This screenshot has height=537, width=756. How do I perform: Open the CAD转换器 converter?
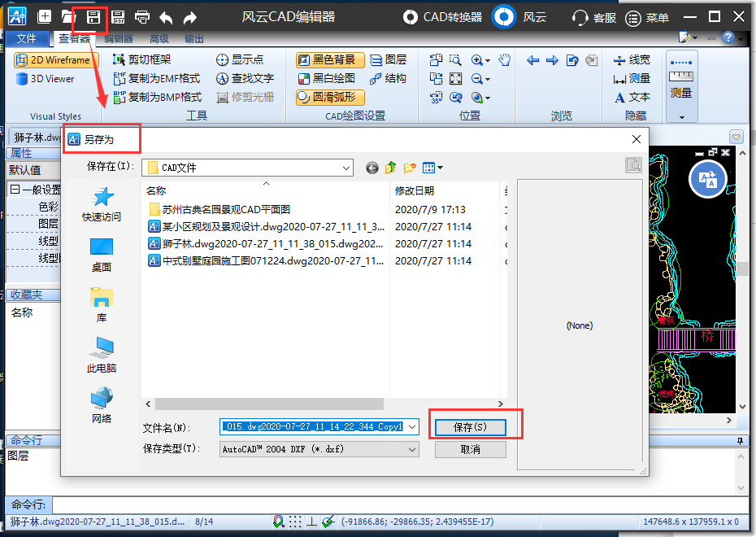(x=442, y=17)
